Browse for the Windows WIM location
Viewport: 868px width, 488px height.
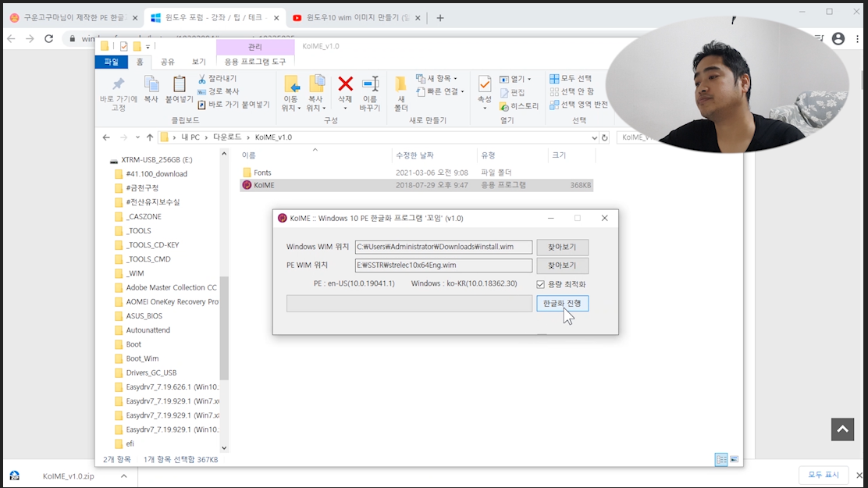(x=562, y=247)
